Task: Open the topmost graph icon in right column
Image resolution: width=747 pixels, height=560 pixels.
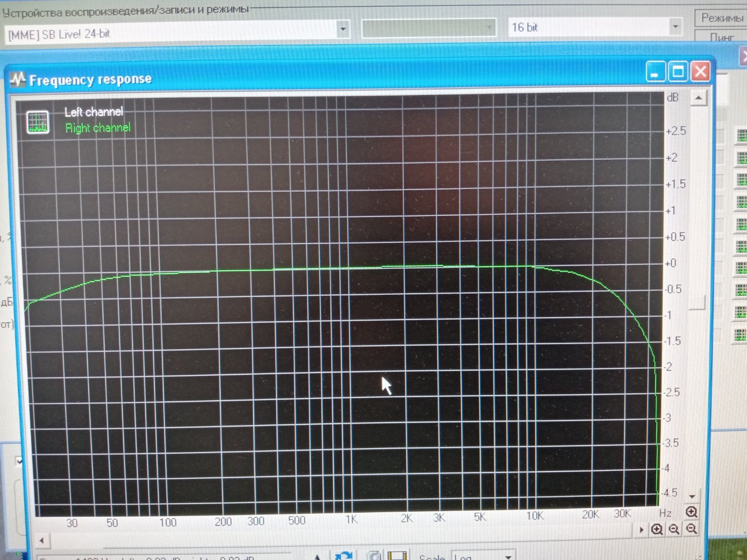Action: (x=741, y=135)
